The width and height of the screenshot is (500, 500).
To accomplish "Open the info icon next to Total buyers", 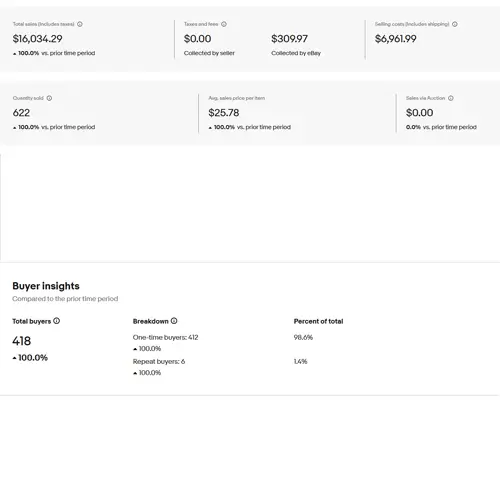I will click(57, 321).
